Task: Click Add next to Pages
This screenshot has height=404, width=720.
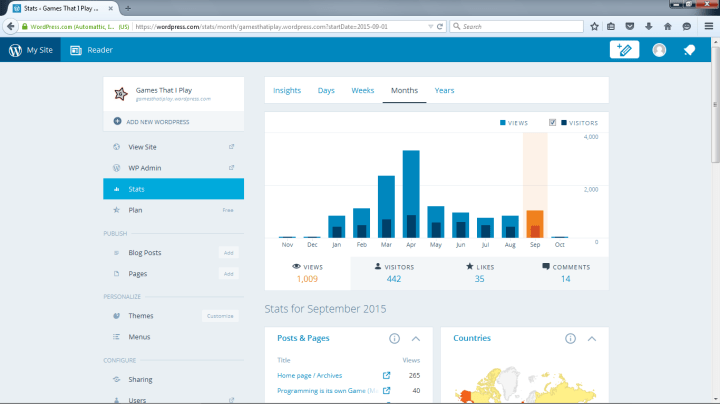Action: (228, 274)
